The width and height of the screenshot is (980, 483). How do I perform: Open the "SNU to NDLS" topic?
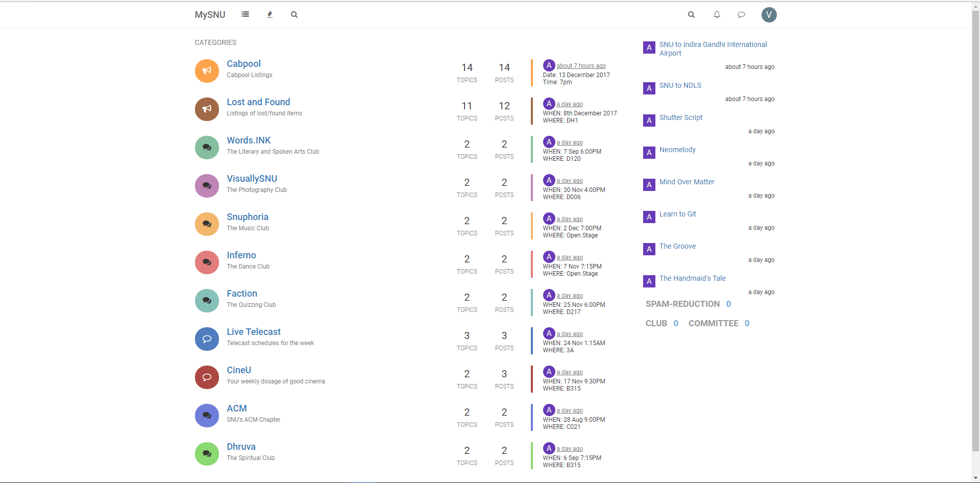pyautogui.click(x=680, y=85)
